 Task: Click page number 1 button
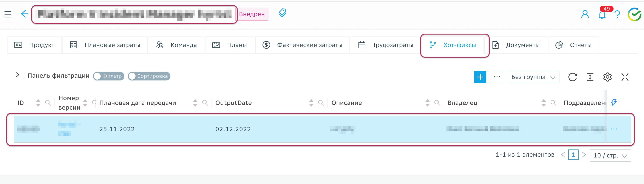(x=573, y=155)
